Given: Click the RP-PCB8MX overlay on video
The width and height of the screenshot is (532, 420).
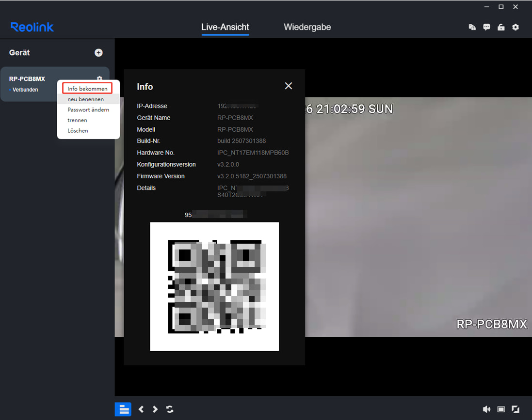Looking at the screenshot, I should (492, 324).
